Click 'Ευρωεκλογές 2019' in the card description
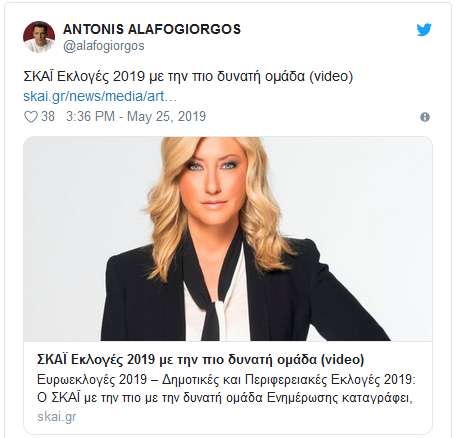Screen dimensions: 458x438 (x=92, y=380)
